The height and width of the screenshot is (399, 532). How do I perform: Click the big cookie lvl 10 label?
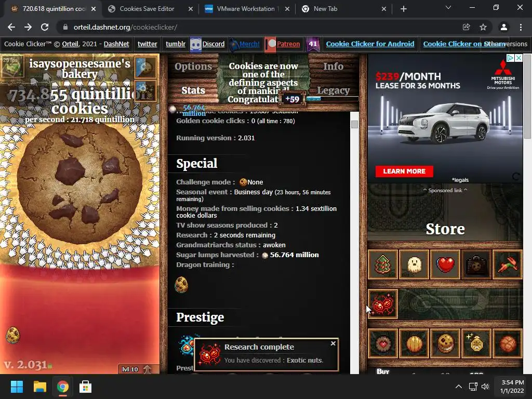click(130, 369)
